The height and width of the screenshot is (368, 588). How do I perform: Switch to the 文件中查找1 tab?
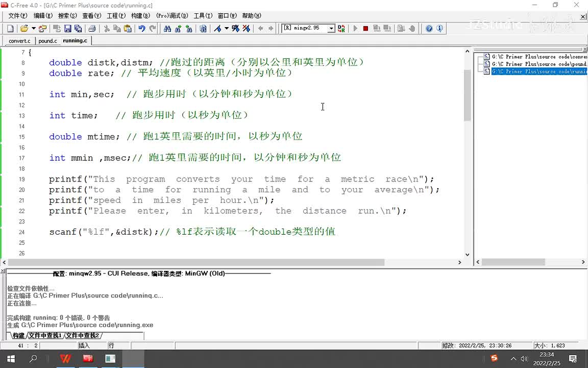point(45,335)
